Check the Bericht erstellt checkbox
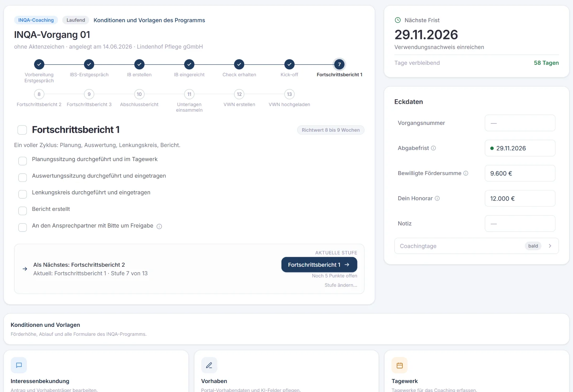The width and height of the screenshot is (573, 392). pyautogui.click(x=23, y=211)
